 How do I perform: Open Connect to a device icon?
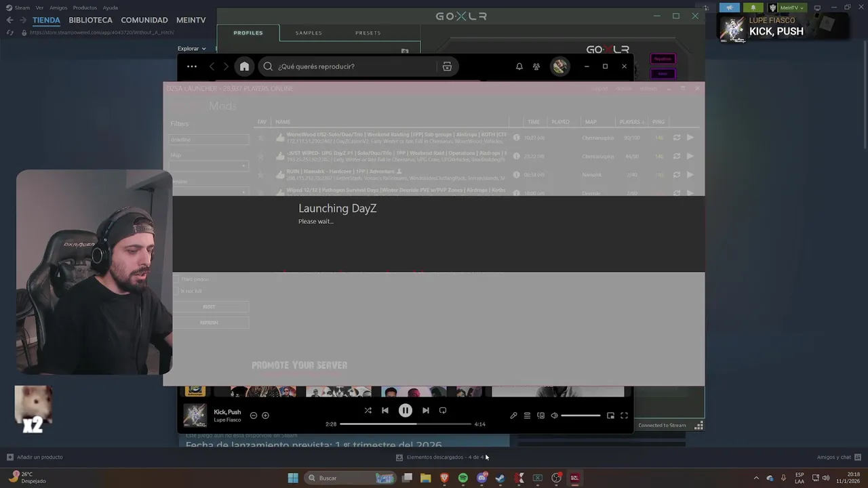click(540, 415)
